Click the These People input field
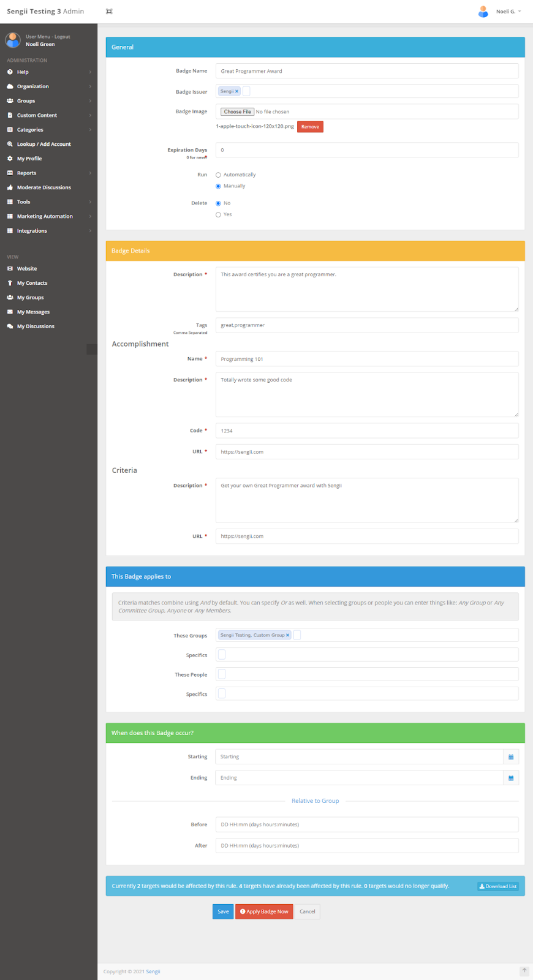Image resolution: width=533 pixels, height=980 pixels. coord(367,674)
